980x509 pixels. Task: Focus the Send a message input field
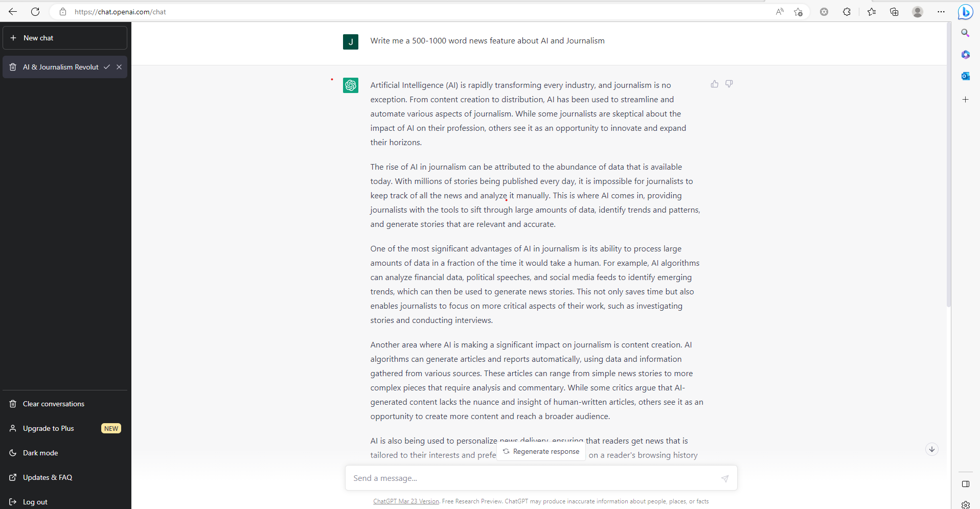click(532, 478)
